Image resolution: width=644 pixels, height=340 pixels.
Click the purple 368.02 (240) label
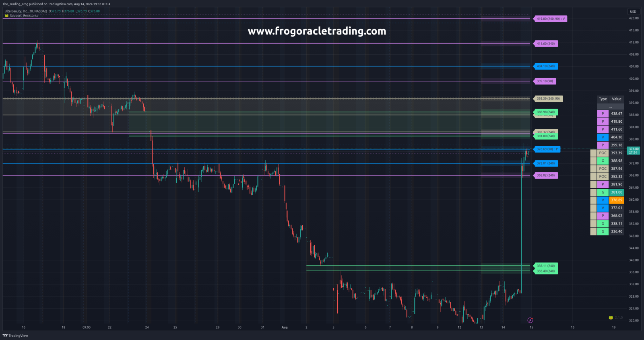(546, 175)
